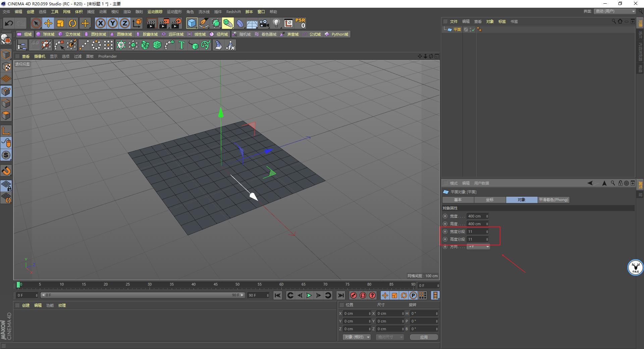Screen dimensions: 644x349
Task: Toggle the Z axis lock
Action: point(125,23)
